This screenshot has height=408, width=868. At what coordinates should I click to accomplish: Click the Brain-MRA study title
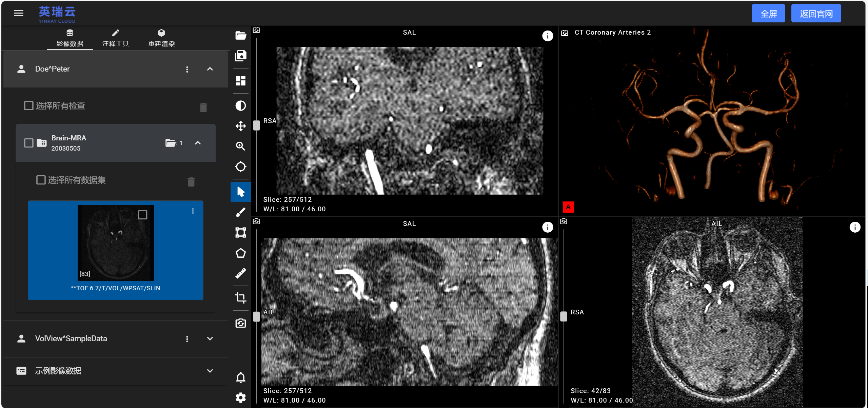(69, 138)
